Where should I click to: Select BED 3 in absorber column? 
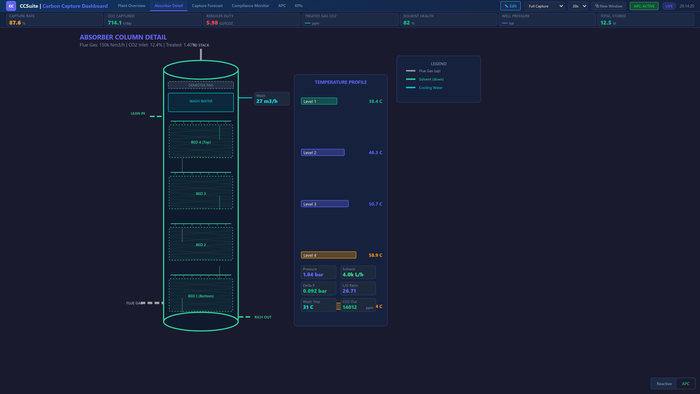pyautogui.click(x=201, y=193)
